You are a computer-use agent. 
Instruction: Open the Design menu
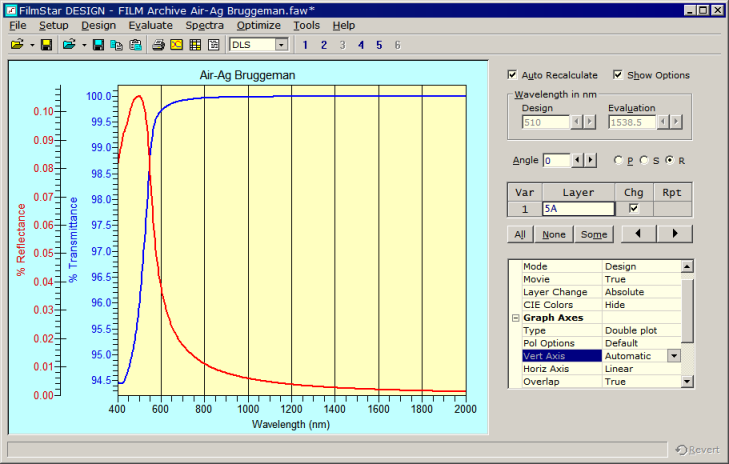pos(99,25)
